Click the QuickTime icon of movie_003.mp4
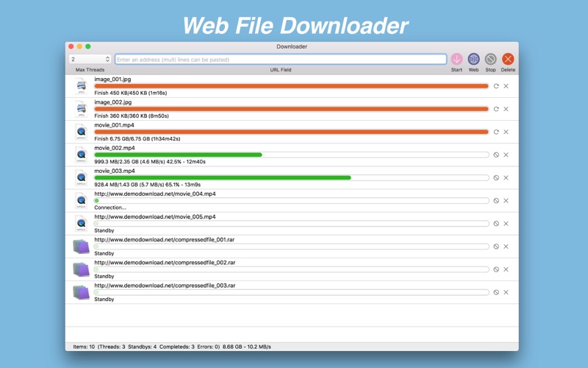 point(81,177)
